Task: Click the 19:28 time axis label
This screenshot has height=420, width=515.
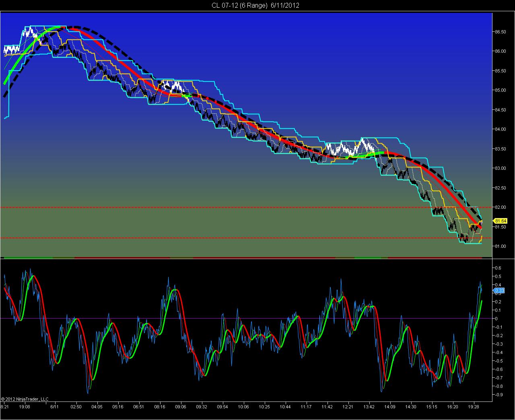Action: (x=474, y=407)
